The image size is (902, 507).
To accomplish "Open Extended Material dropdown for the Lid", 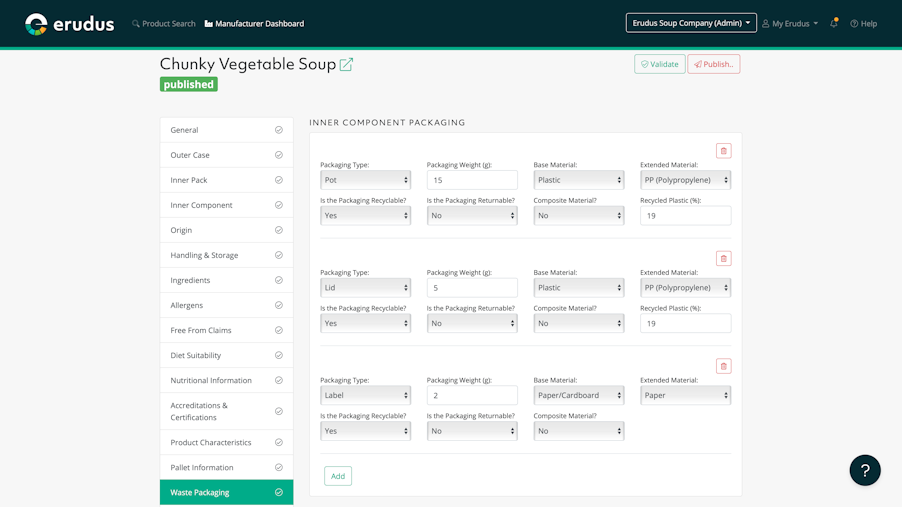I will (x=685, y=288).
